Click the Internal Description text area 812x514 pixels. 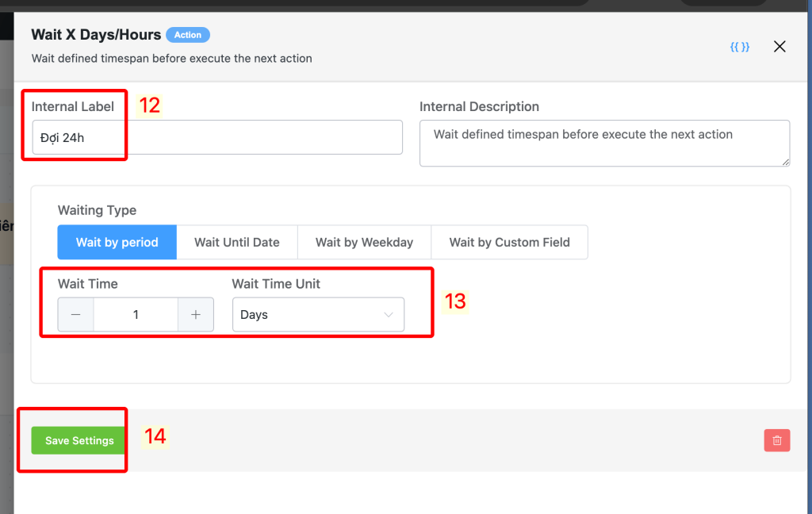point(604,143)
